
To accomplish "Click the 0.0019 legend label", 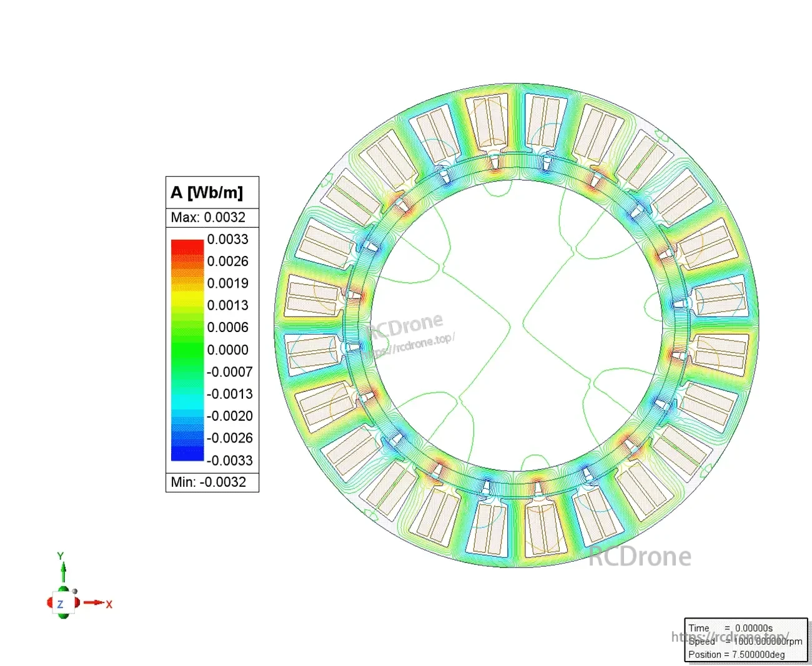I will [227, 283].
